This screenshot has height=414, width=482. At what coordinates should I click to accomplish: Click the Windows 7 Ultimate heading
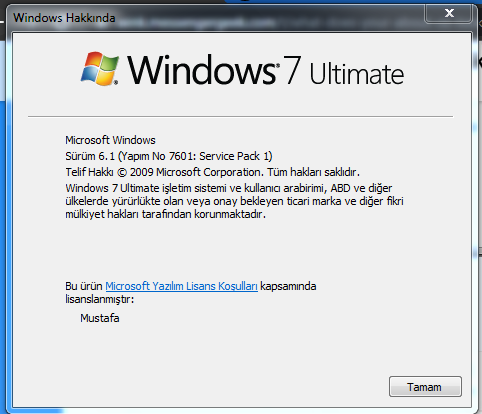[265, 70]
